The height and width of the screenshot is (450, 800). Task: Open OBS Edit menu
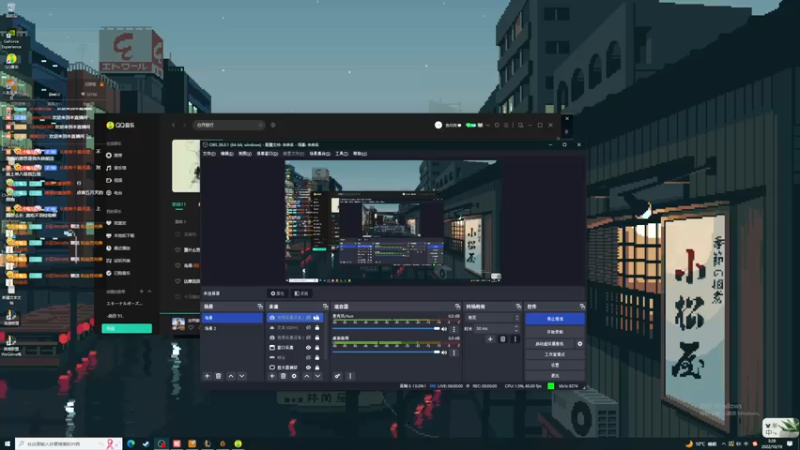[227, 154]
